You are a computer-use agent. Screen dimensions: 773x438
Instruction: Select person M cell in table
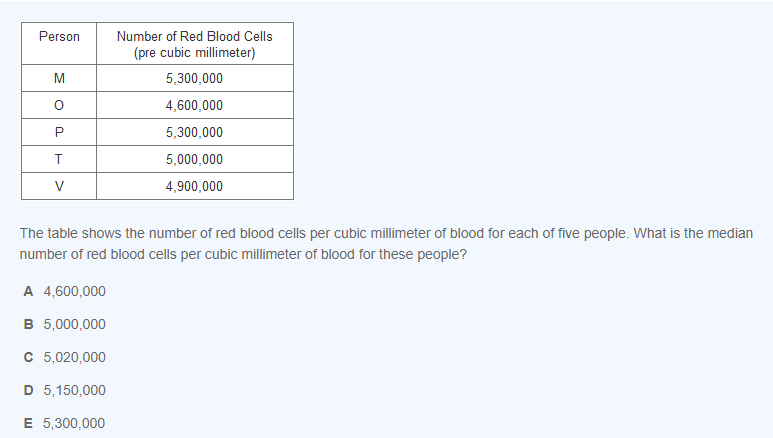[x=59, y=79]
